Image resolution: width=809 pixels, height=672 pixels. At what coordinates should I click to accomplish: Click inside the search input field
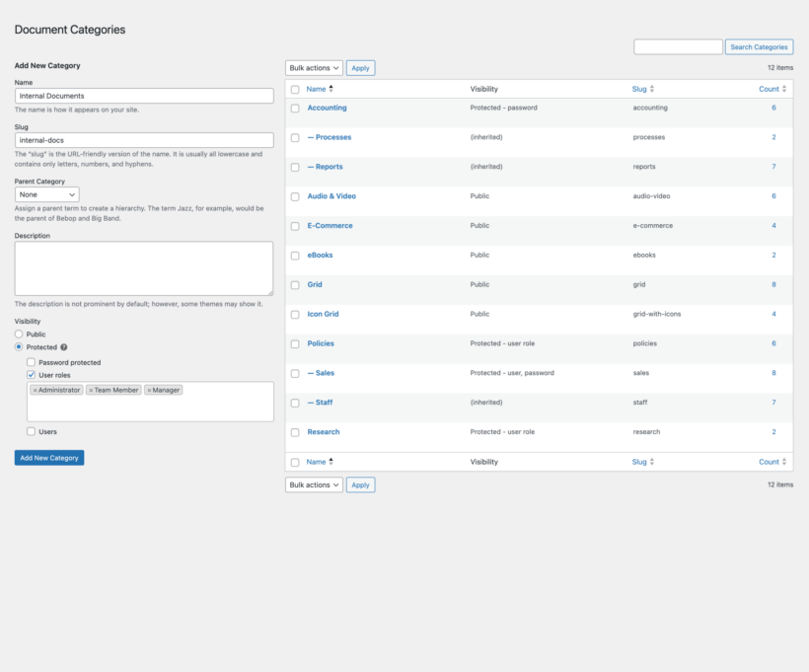tap(678, 45)
